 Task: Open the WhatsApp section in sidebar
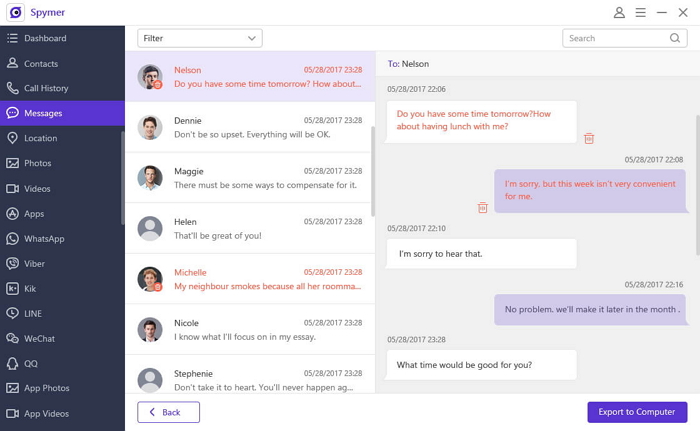click(43, 239)
